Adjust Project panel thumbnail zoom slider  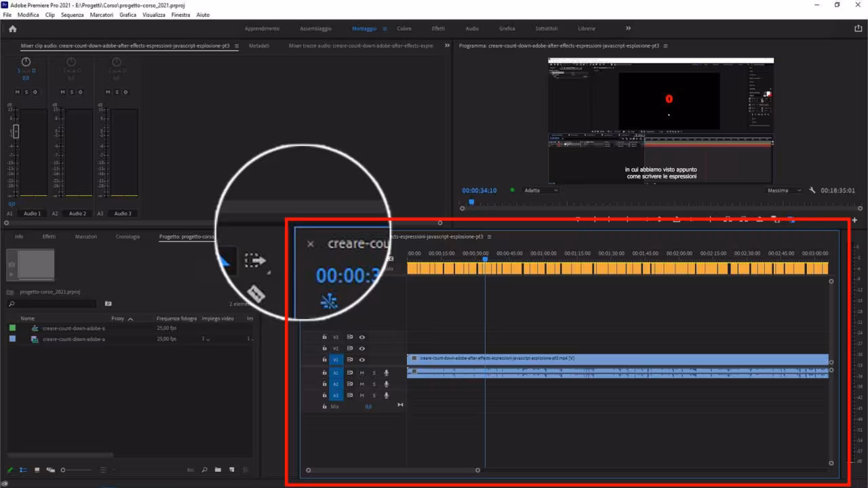[x=76, y=470]
